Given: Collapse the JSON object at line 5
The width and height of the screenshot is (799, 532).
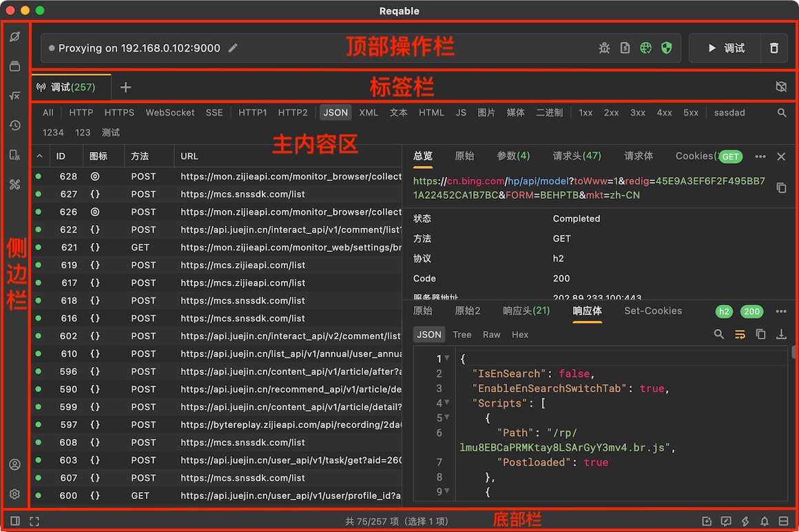Looking at the screenshot, I should (447, 417).
